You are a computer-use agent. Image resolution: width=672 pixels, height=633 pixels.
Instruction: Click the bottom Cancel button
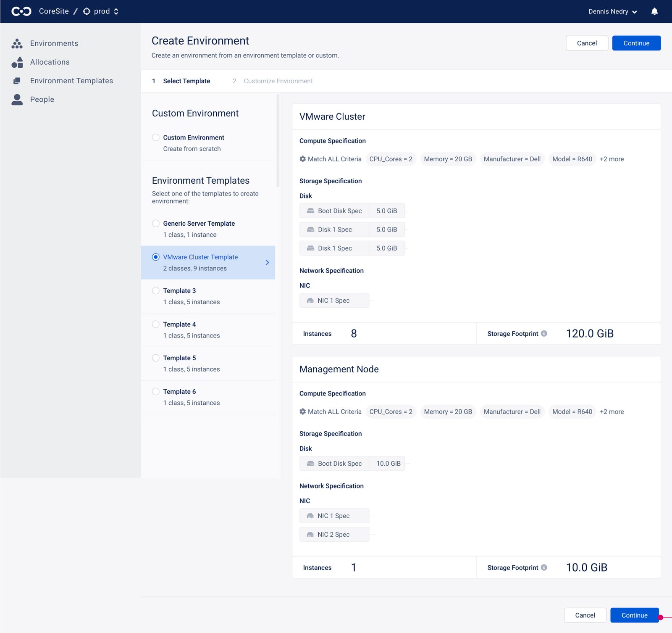point(585,615)
